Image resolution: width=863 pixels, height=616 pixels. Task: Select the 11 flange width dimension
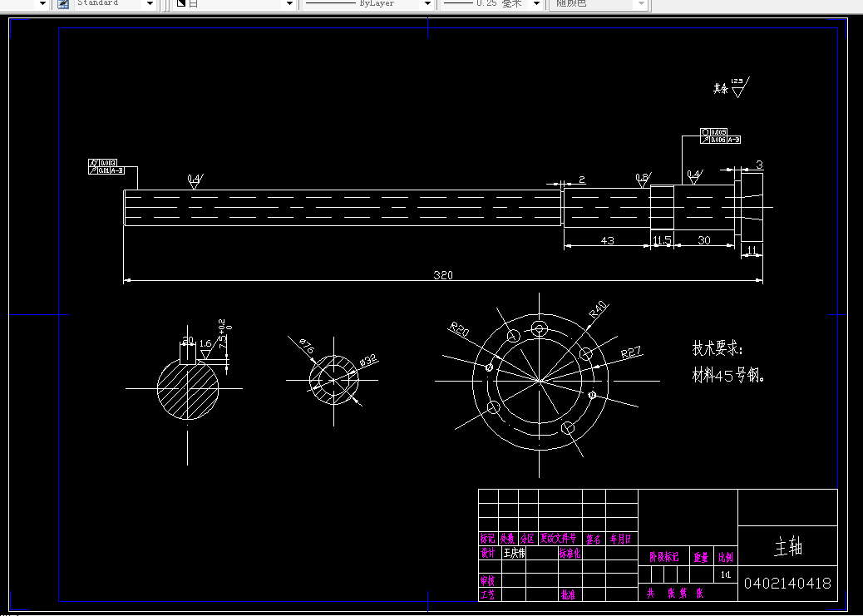[752, 250]
